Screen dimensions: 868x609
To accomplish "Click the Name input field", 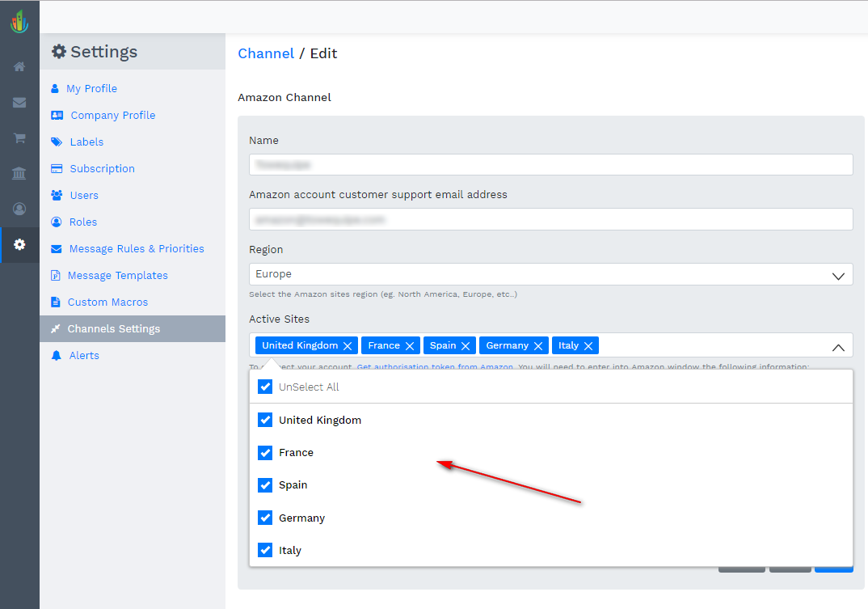I will tap(550, 164).
